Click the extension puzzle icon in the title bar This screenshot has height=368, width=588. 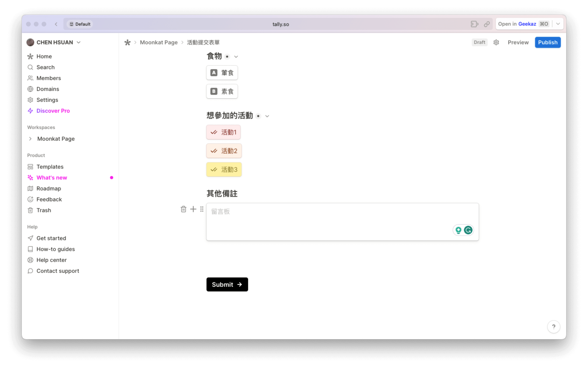474,24
